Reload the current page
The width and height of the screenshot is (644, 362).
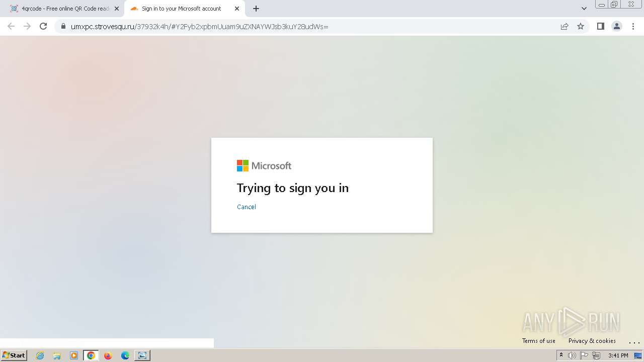click(x=43, y=26)
